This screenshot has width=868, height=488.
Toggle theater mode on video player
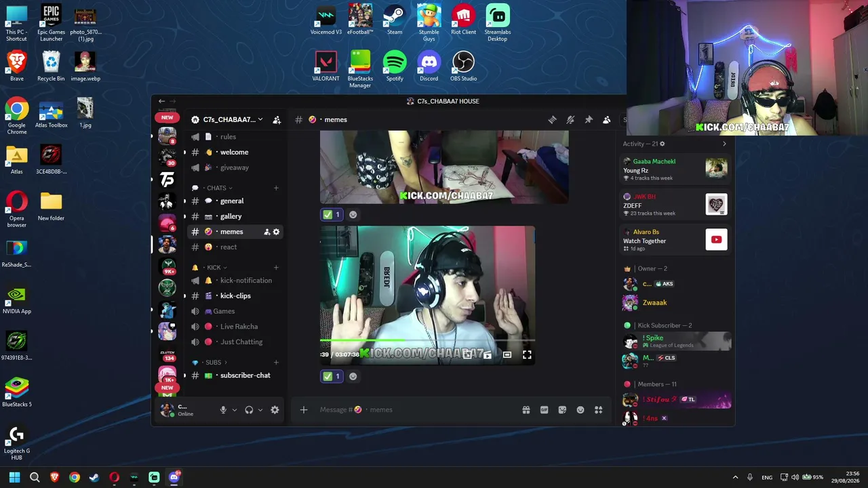(x=507, y=354)
